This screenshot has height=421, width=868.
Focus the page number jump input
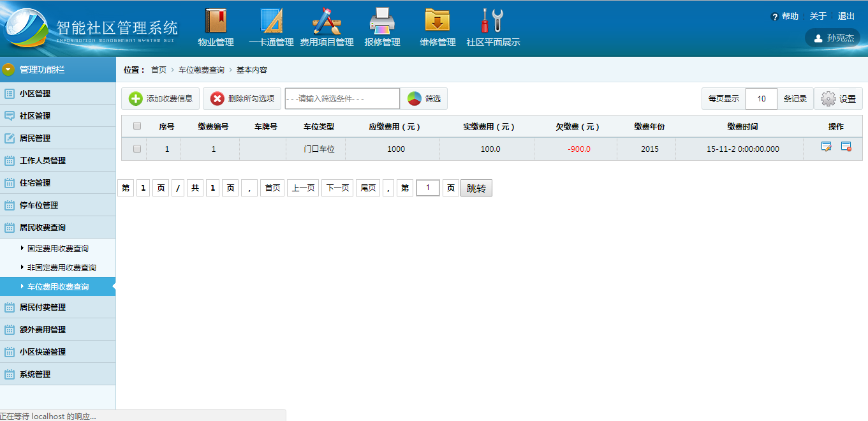pos(428,188)
